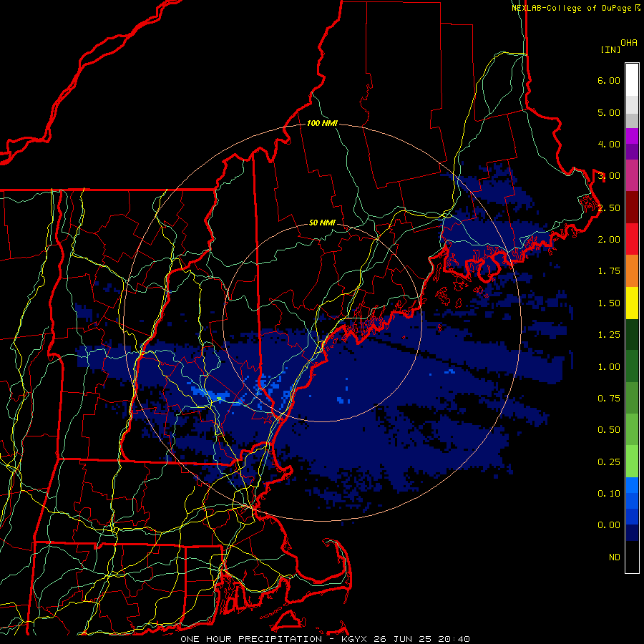Select the pink legend swatch beside 3.00
644x644 pixels.
coord(632,176)
